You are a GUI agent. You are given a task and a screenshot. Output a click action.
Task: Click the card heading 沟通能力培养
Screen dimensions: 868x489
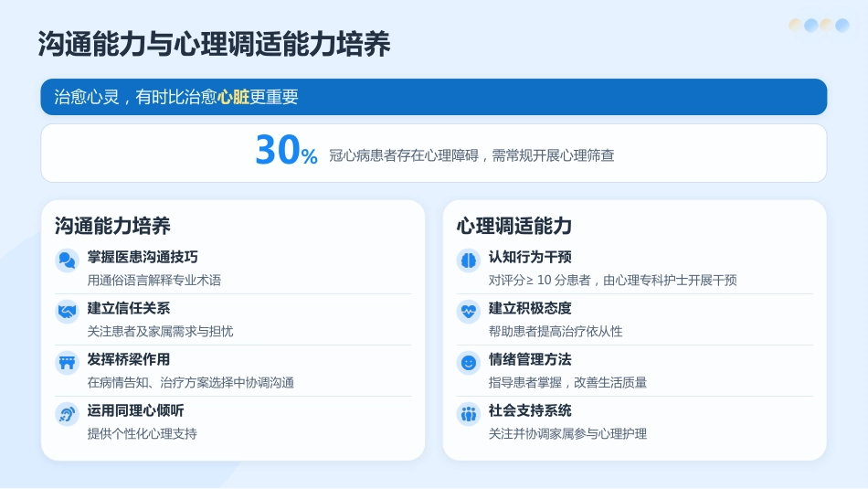coord(112,226)
